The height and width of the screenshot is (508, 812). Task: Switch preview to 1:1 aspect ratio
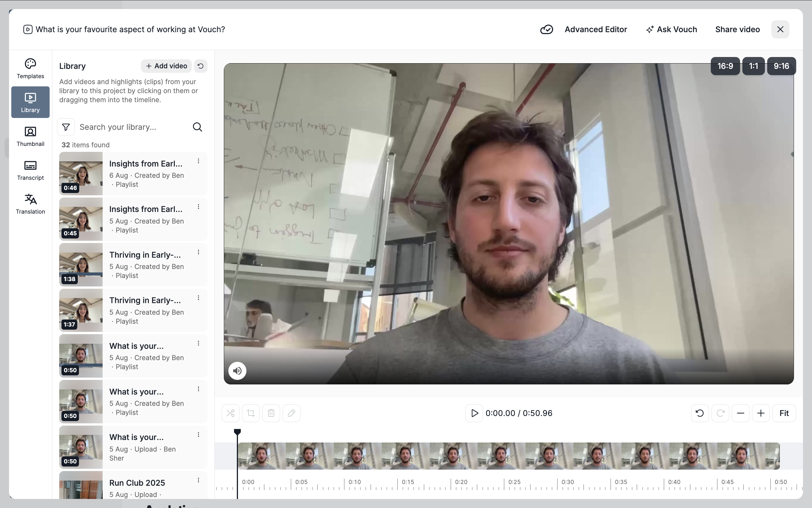click(x=754, y=66)
